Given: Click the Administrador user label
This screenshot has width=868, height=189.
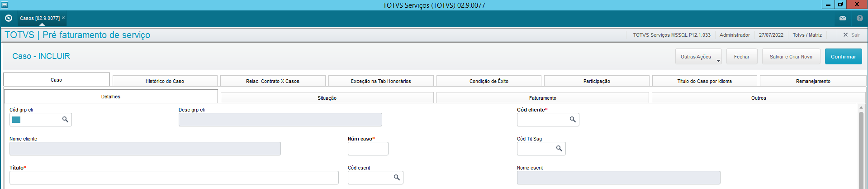Looking at the screenshot, I should (735, 35).
